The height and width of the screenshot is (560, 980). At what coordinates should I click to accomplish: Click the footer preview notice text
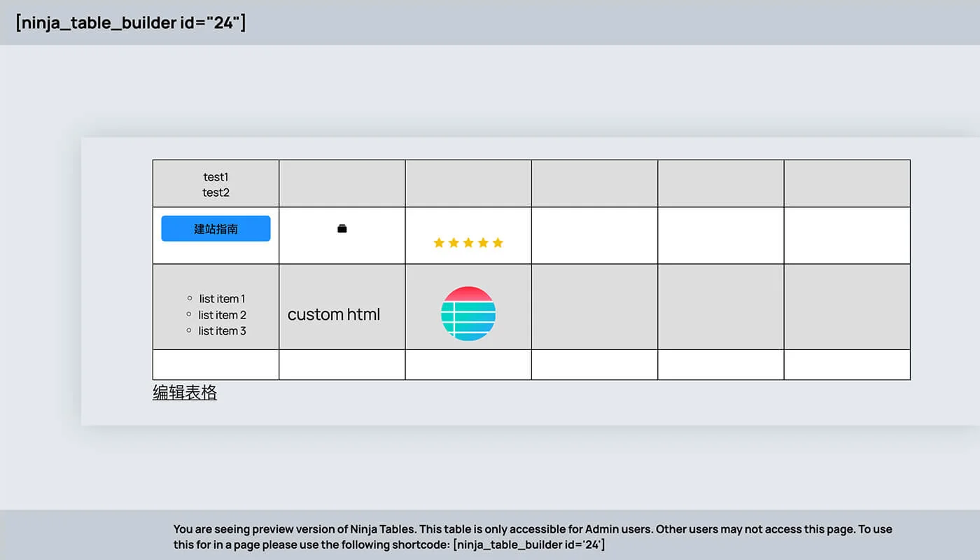coord(532,536)
